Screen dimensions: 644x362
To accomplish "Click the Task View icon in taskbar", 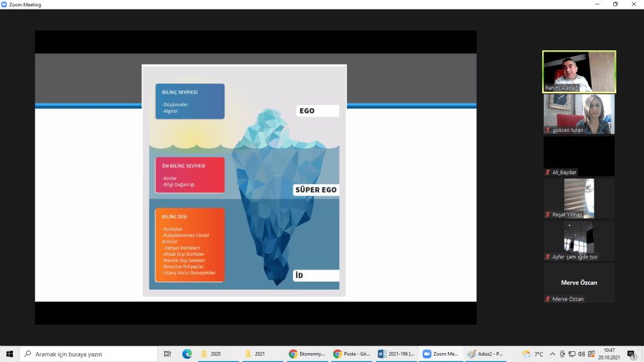I will click(167, 354).
